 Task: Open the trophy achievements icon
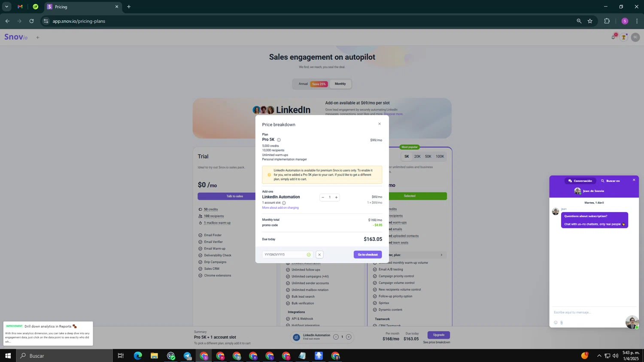[624, 37]
